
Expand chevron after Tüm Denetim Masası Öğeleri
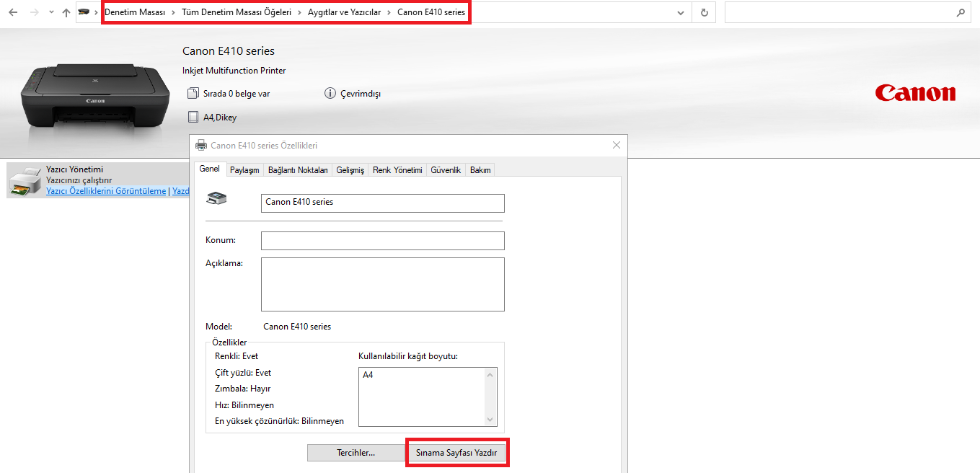pyautogui.click(x=301, y=12)
